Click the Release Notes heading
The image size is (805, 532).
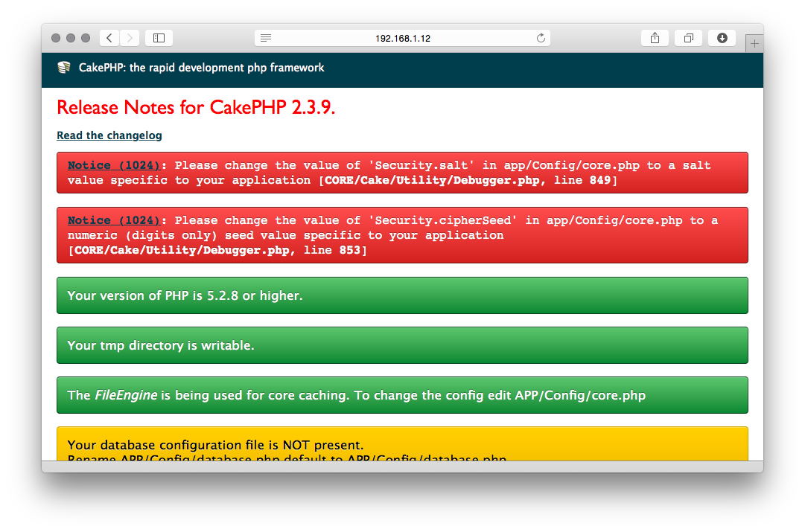coord(196,107)
